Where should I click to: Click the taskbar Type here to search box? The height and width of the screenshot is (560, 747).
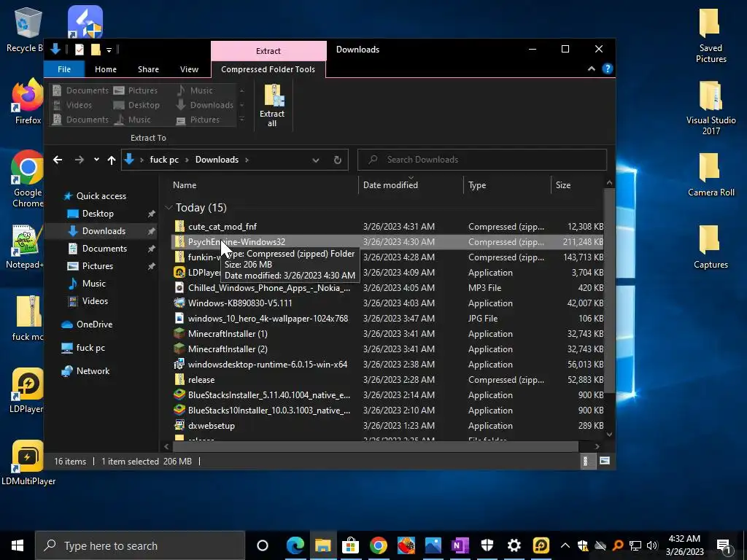coord(140,545)
